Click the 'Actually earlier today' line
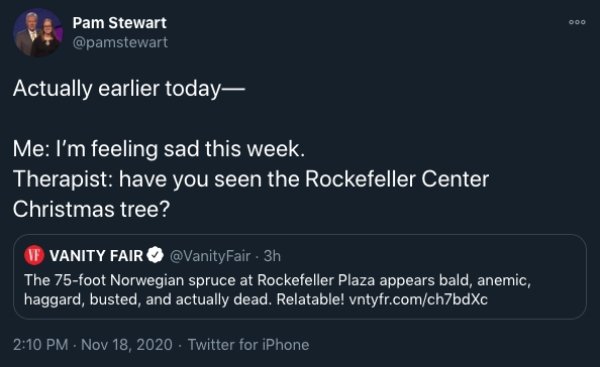The height and width of the screenshot is (367, 600). click(x=129, y=89)
